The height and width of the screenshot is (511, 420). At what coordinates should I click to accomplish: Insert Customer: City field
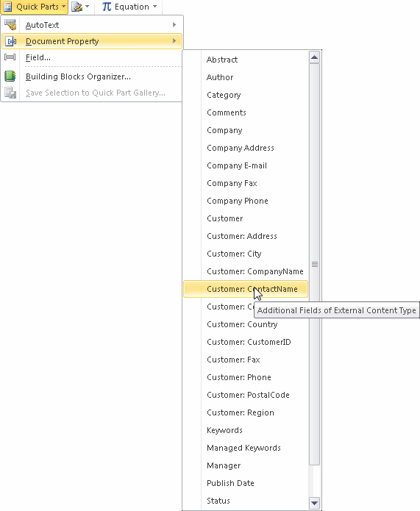246,254
